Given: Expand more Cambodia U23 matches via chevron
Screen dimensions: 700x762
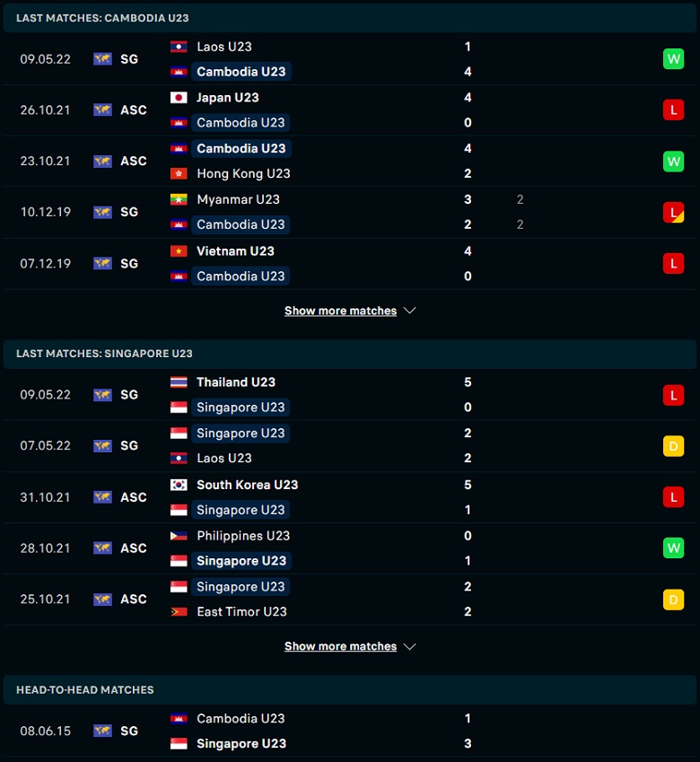Looking at the screenshot, I should (x=410, y=311).
